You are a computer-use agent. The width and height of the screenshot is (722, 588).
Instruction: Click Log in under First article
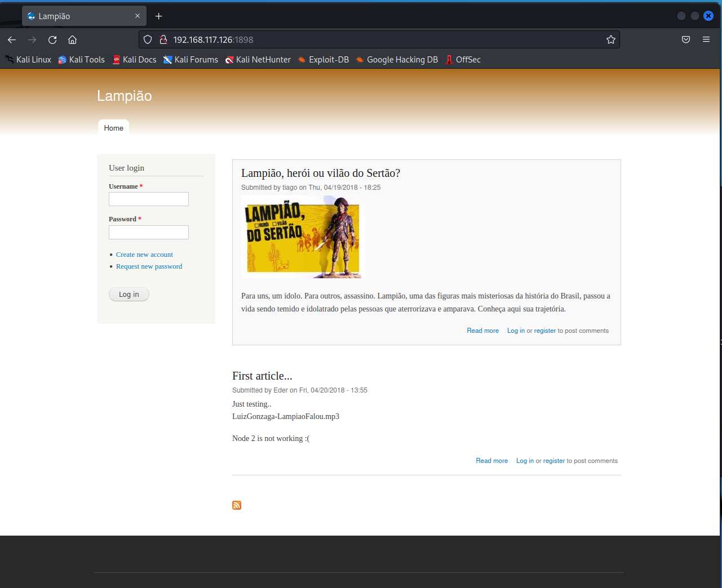tap(525, 461)
